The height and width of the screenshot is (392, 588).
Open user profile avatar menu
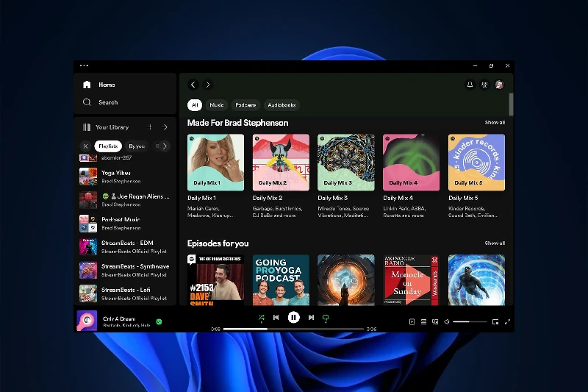[499, 85]
